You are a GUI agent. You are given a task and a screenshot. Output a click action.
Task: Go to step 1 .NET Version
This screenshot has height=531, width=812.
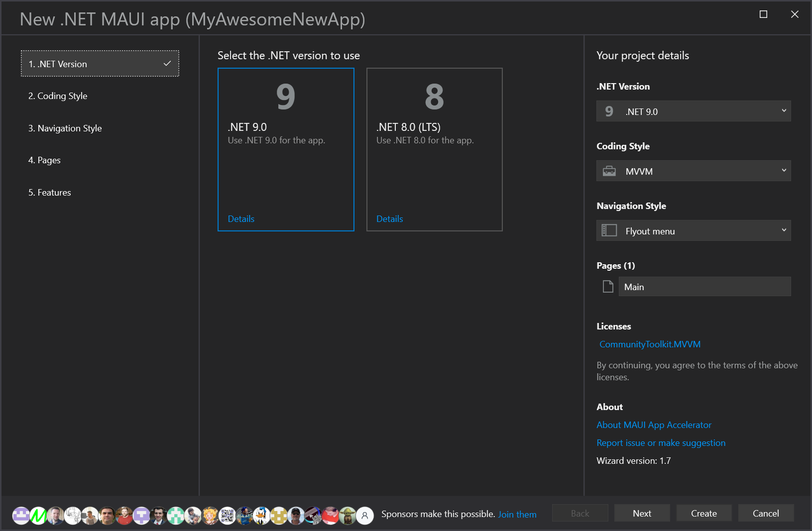point(100,64)
